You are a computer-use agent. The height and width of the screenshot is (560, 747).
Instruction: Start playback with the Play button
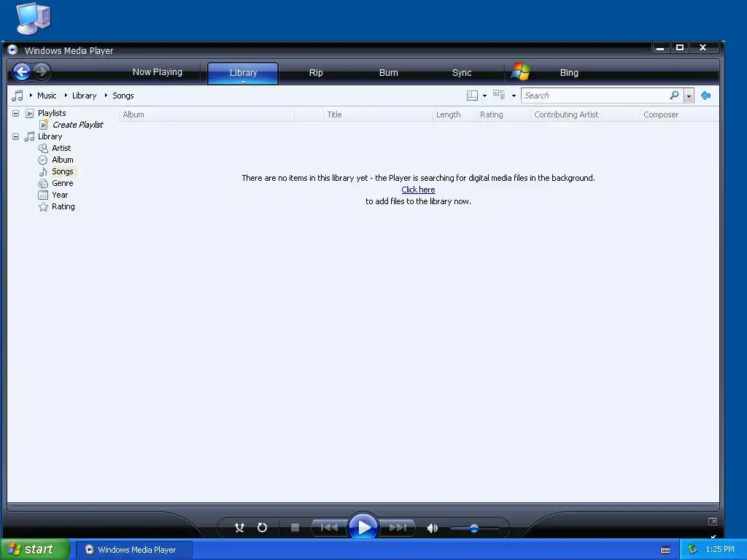[364, 527]
